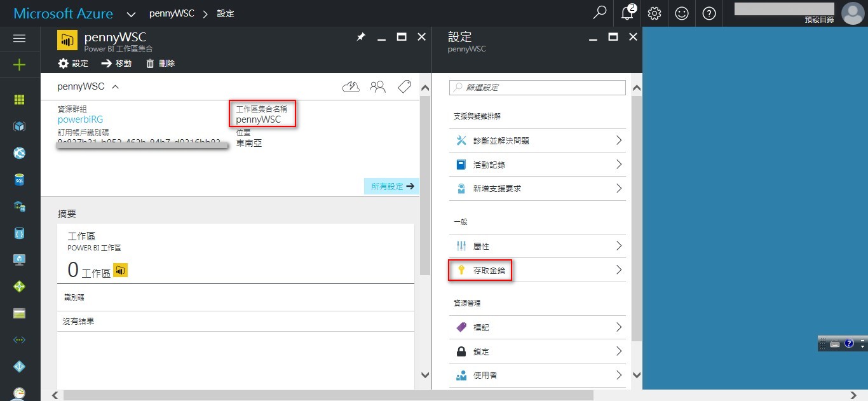Maximize the 設定 blade
The width and height of the screenshot is (868, 401).
(613, 37)
